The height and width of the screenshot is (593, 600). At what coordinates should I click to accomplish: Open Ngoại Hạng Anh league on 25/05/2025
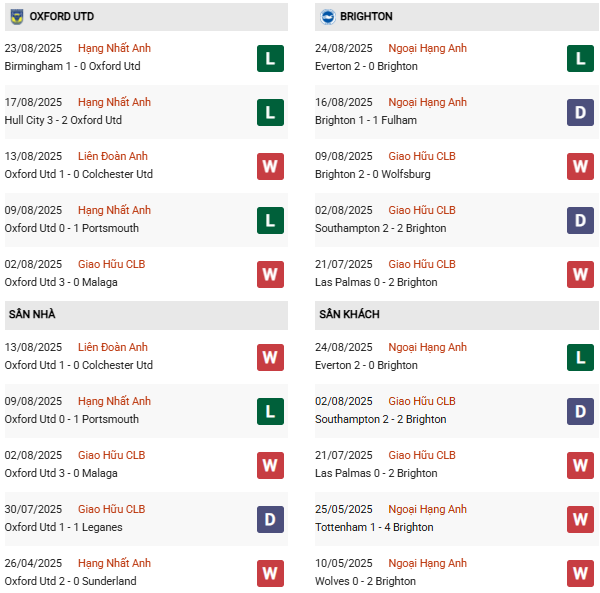click(x=427, y=509)
